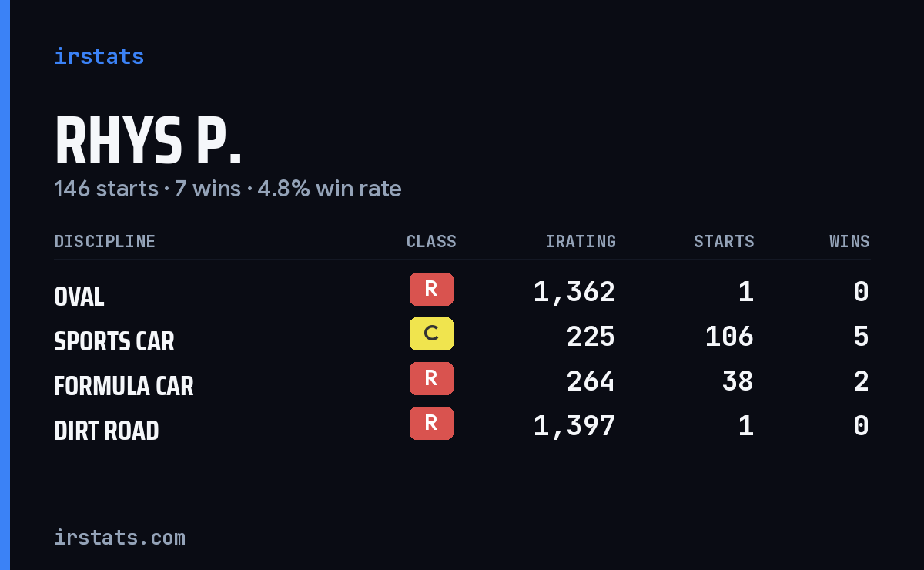
Task: Click the Dirt Road iRating value 1,397
Action: click(x=574, y=425)
